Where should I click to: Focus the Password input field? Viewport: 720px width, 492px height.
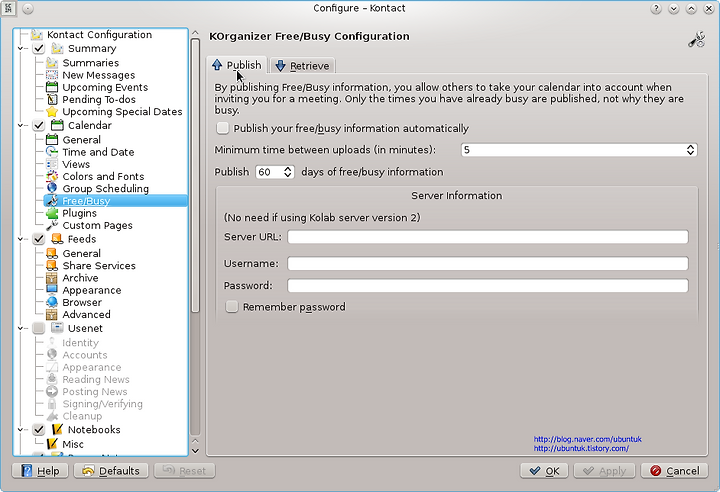[x=488, y=285]
